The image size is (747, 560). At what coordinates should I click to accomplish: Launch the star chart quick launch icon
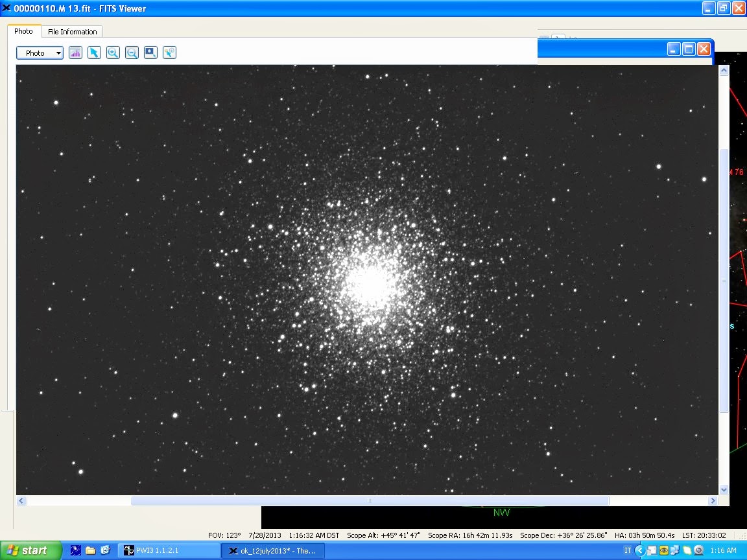point(76,550)
